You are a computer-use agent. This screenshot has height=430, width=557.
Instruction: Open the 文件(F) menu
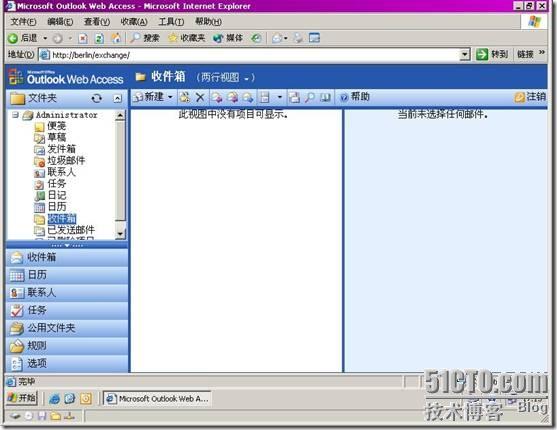point(23,22)
